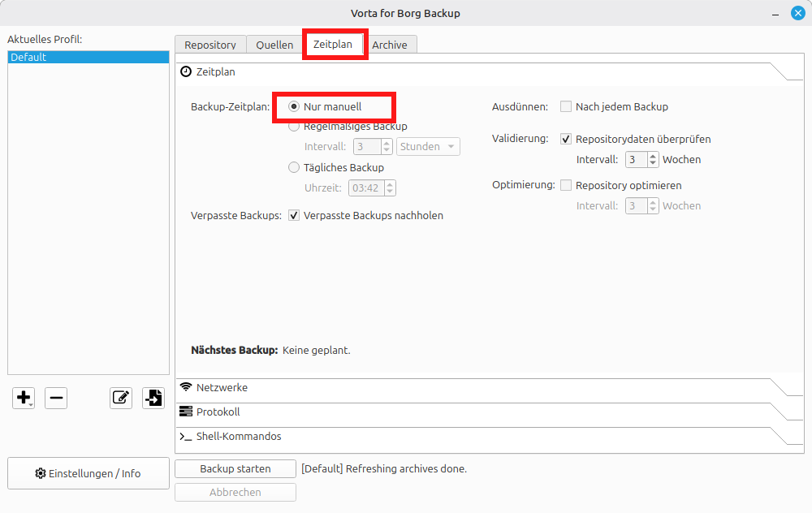Click the backup Intervall hours value field

click(368, 146)
